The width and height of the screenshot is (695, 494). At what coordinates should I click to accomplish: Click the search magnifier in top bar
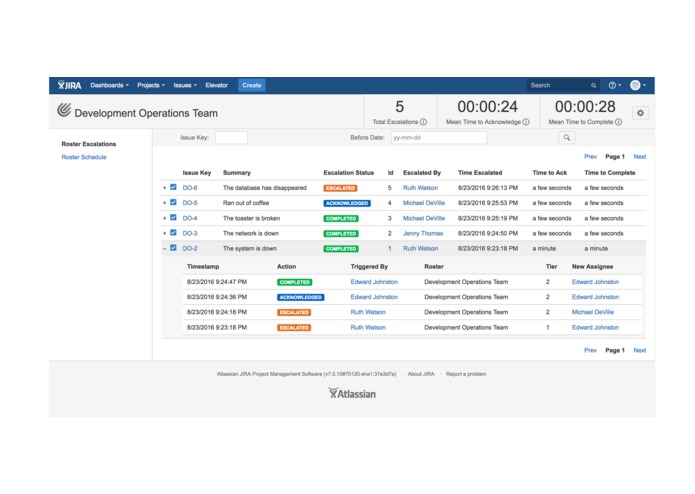pos(593,86)
